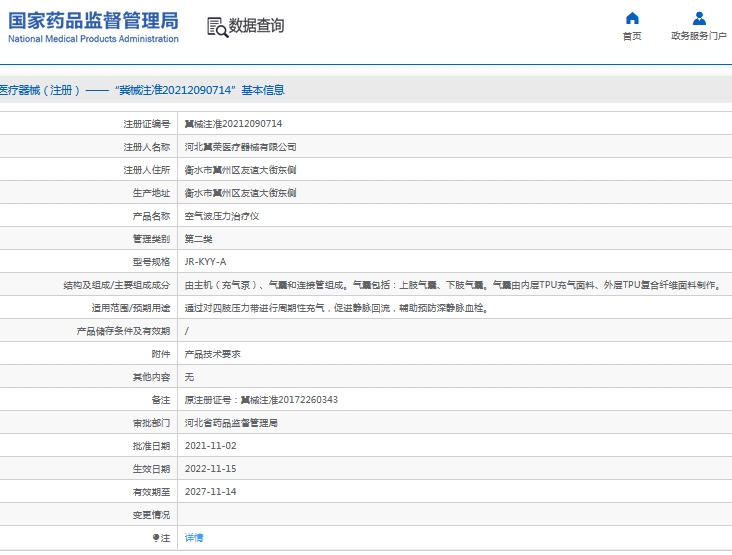The width and height of the screenshot is (732, 555).
Task: Click the 注册人名称 field label
Action: [147, 147]
